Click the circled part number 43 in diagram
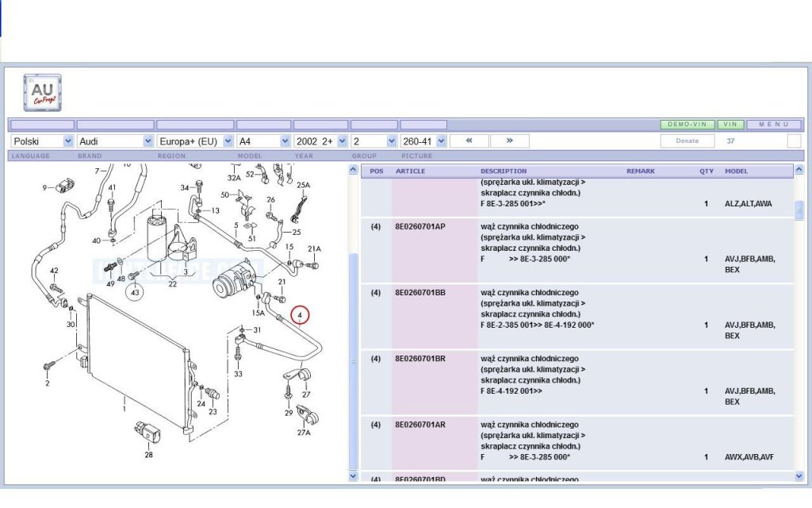 tap(135, 292)
